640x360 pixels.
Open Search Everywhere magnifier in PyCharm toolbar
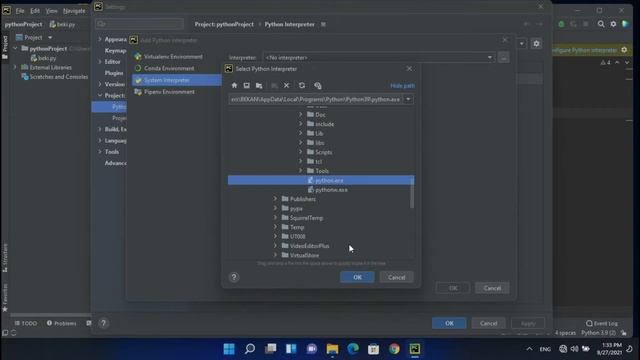pyautogui.click(x=601, y=24)
